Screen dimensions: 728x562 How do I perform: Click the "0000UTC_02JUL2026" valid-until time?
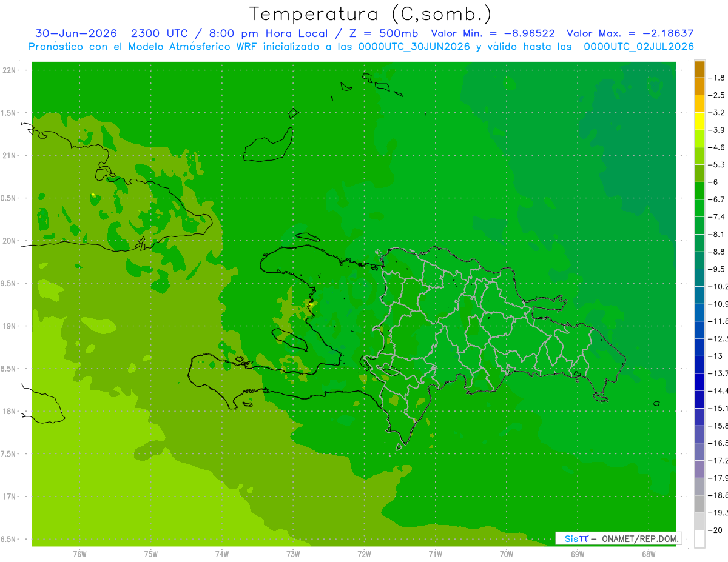639,47
